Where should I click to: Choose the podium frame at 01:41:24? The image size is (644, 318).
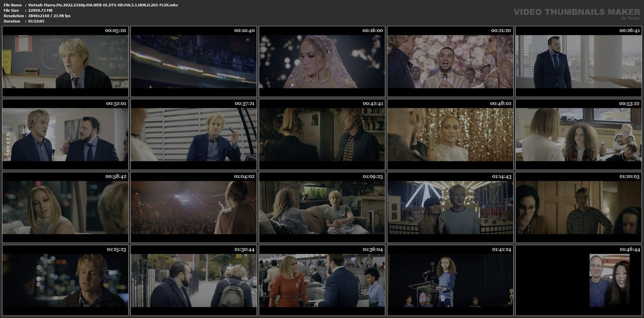(x=450, y=280)
